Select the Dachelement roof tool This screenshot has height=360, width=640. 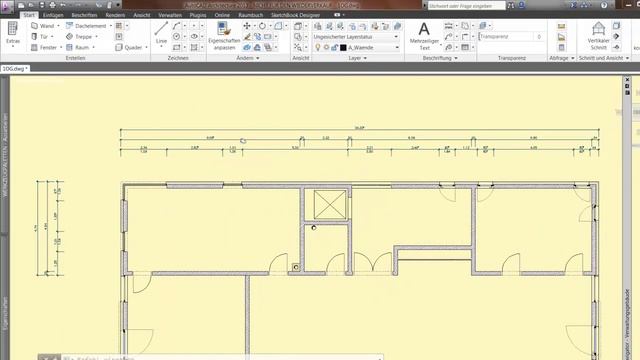coord(86,26)
